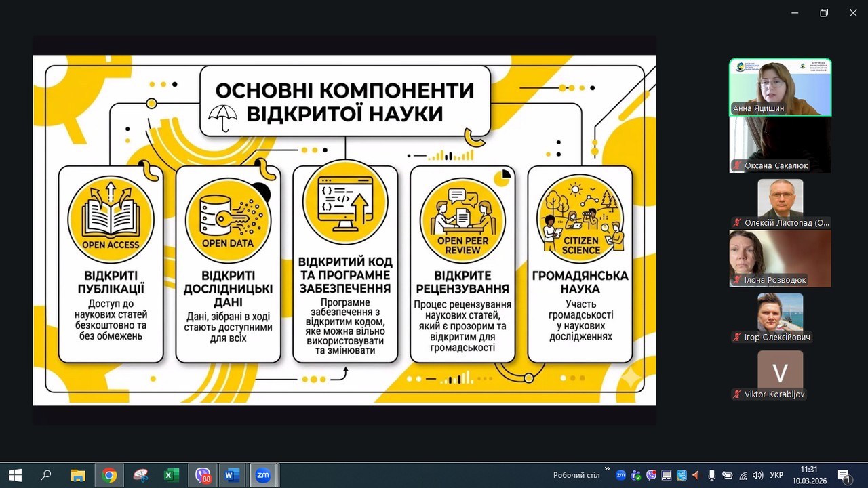Click the Viktor Korabljov participant avatar
The image size is (868, 488).
[x=780, y=371]
